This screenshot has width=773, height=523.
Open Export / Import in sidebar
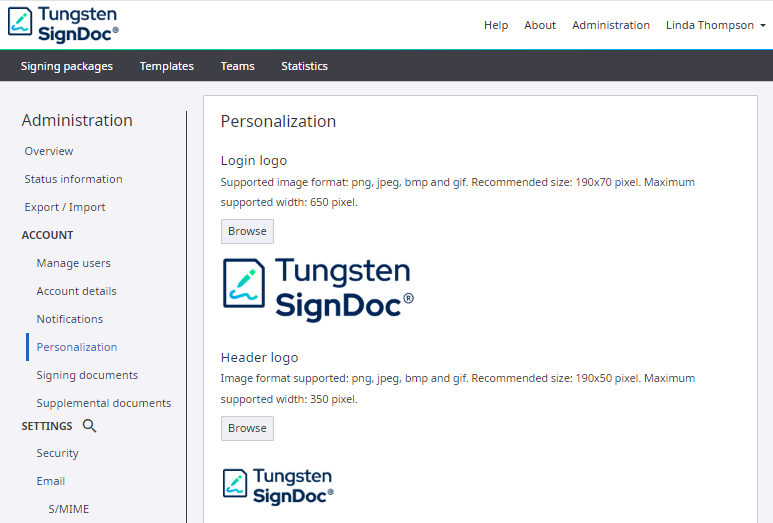65,207
